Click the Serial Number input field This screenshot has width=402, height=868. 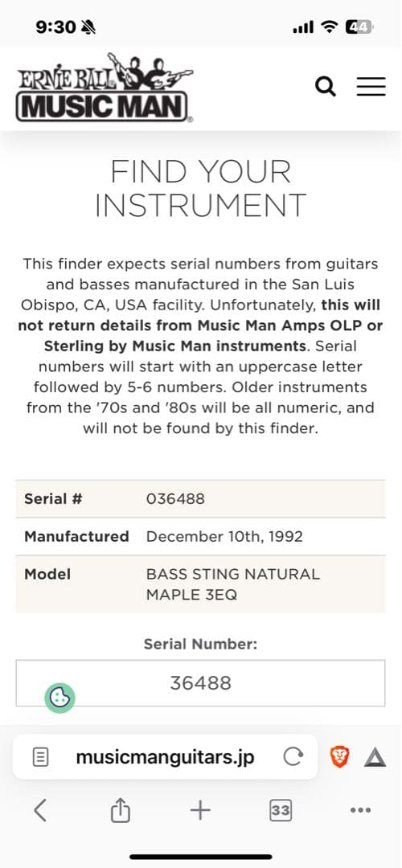(x=200, y=683)
